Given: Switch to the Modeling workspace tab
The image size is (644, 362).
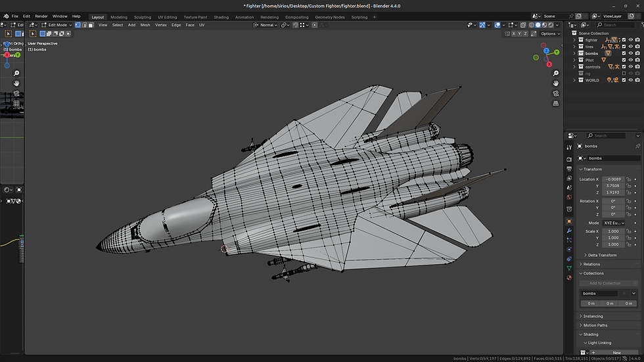Looking at the screenshot, I should pyautogui.click(x=119, y=17).
